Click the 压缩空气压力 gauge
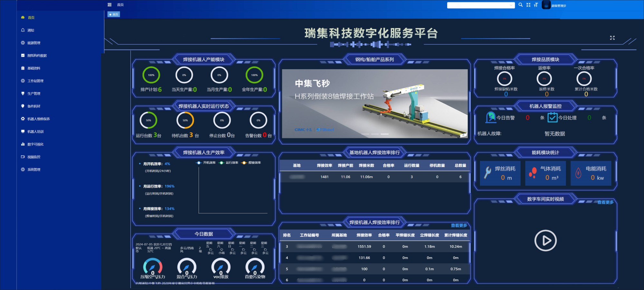Image resolution: width=644 pixels, height=290 pixels. (153, 266)
